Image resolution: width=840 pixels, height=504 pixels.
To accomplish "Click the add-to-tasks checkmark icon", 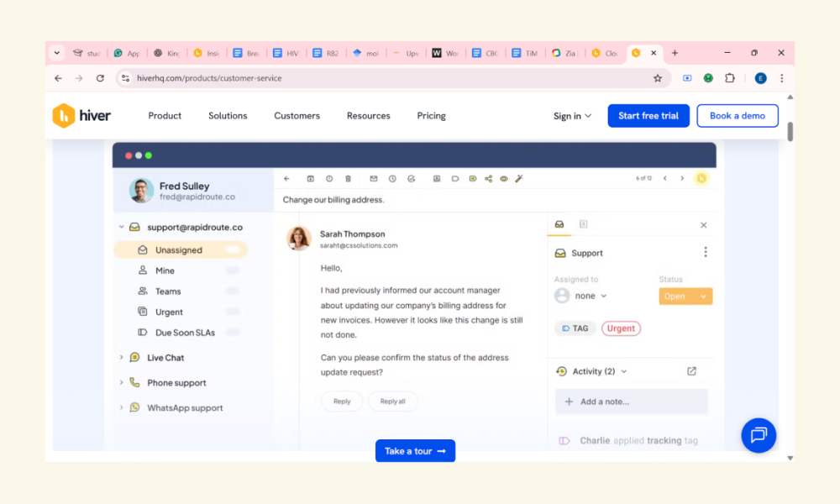I will (412, 179).
